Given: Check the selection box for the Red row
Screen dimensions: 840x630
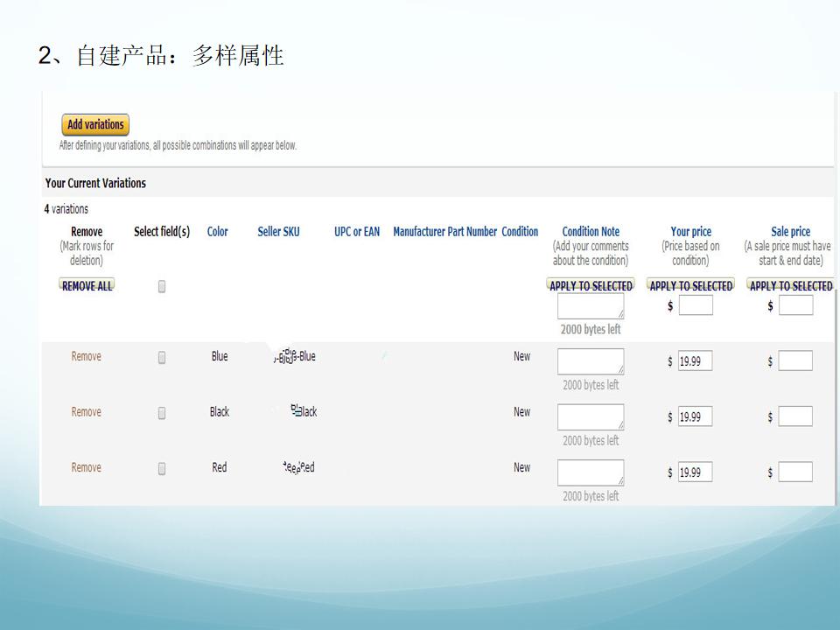Looking at the screenshot, I should [162, 469].
